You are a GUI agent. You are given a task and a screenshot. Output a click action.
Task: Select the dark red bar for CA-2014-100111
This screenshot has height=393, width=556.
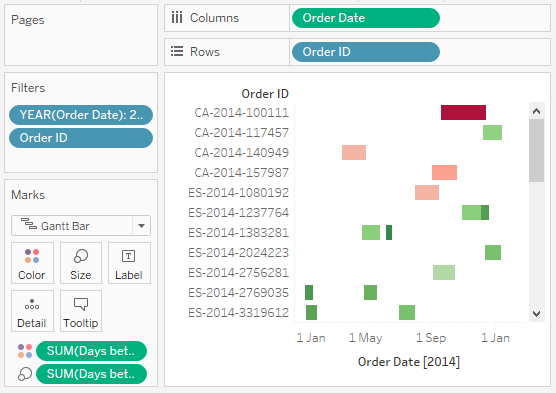pos(463,112)
